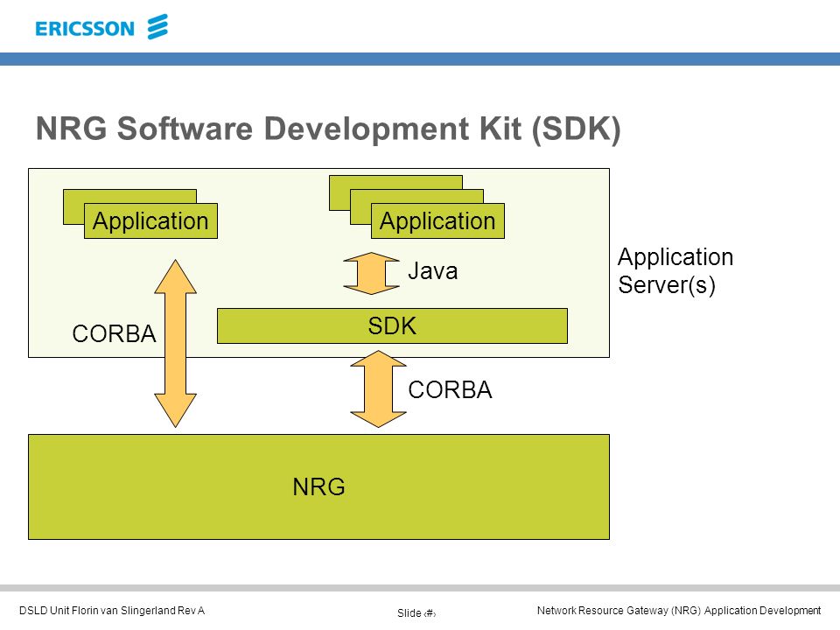Screen dimensions: 840x630
Task: Click the left Application box
Action: tap(150, 220)
